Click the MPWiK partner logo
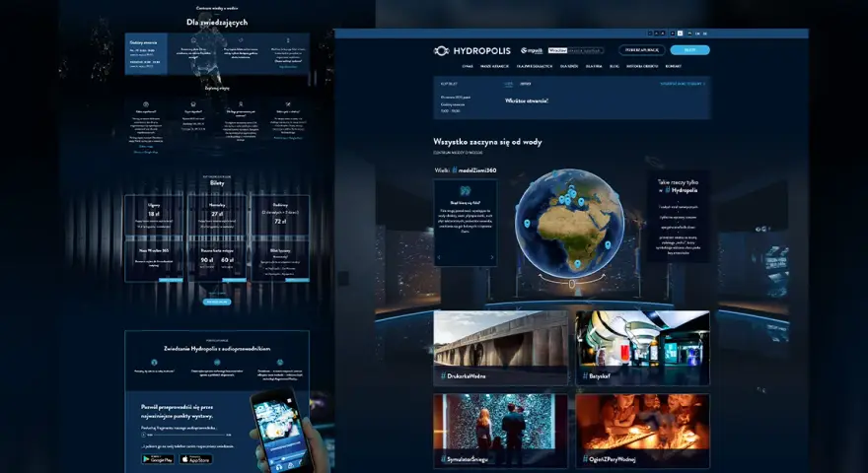868x473 pixels. pos(532,50)
